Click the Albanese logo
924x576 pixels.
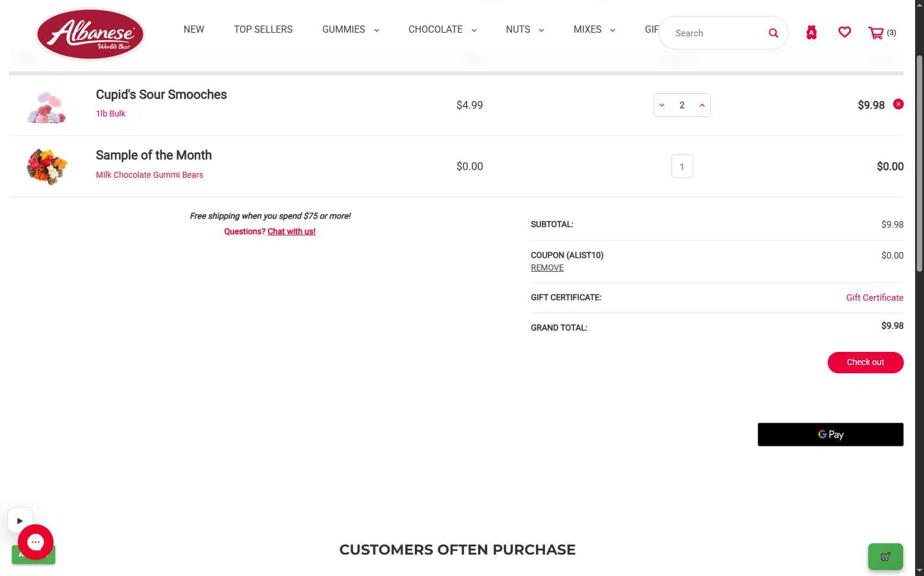(x=90, y=34)
